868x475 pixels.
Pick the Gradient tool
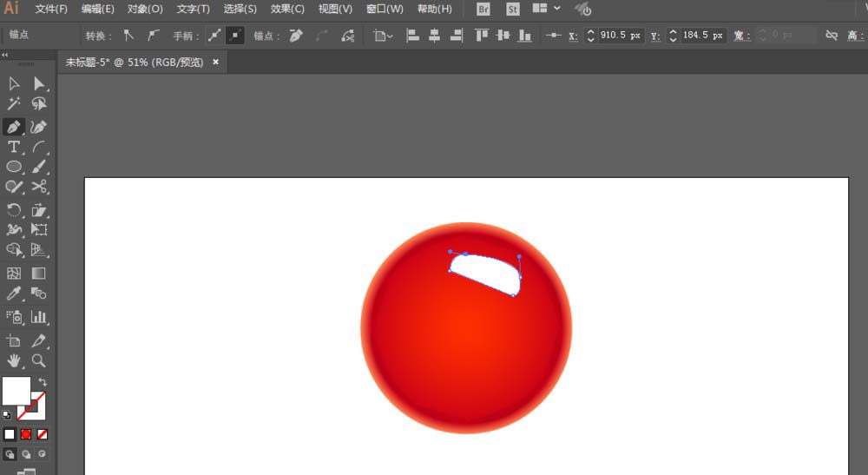pos(38,273)
